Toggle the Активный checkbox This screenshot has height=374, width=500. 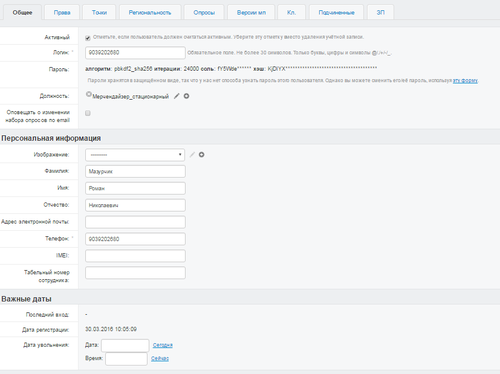pyautogui.click(x=88, y=38)
